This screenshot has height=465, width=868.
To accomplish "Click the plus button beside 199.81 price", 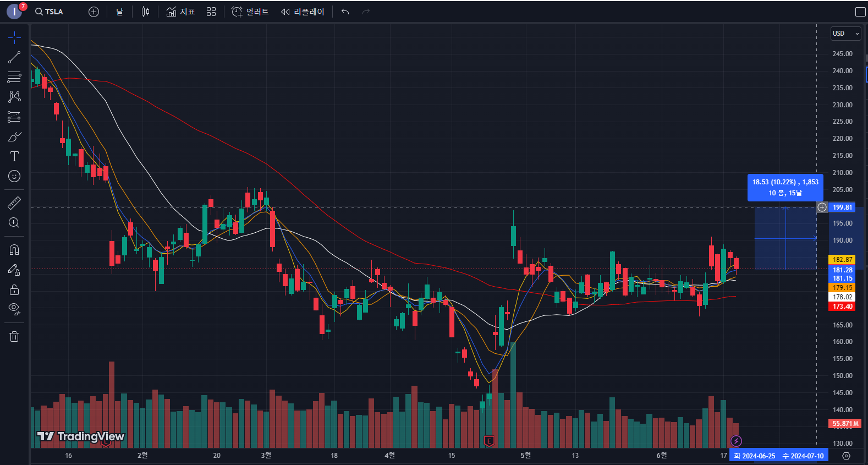I will [x=822, y=207].
